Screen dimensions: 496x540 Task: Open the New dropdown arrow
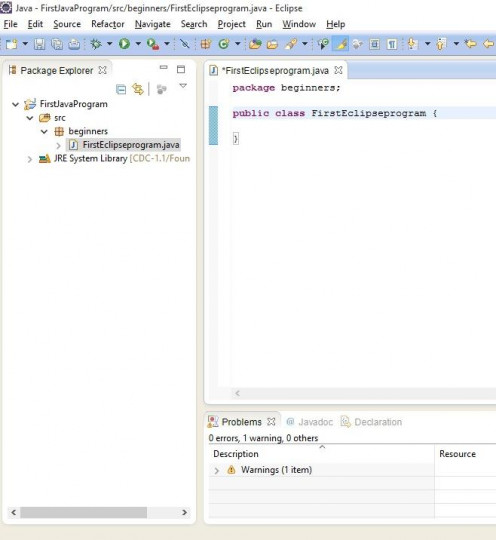tap(25, 44)
